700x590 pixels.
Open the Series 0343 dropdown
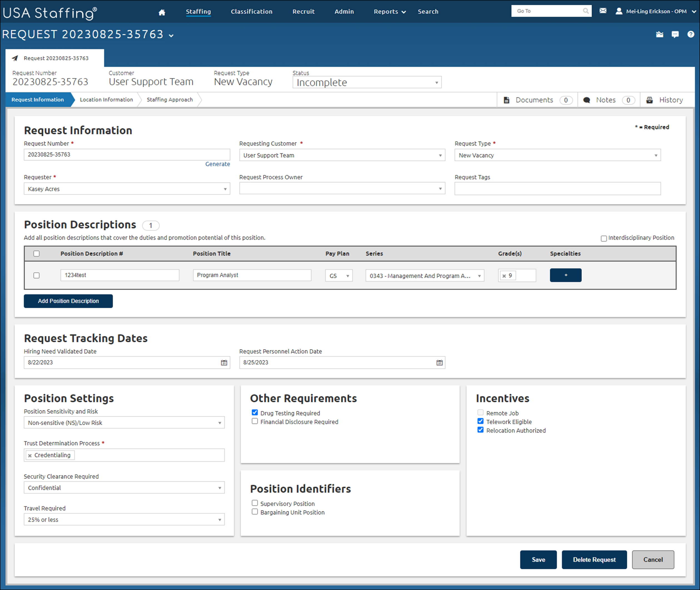point(425,276)
